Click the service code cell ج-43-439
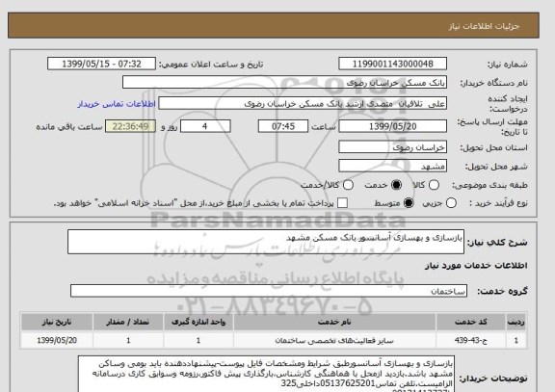This screenshot has width=555, height=392. 471,340
